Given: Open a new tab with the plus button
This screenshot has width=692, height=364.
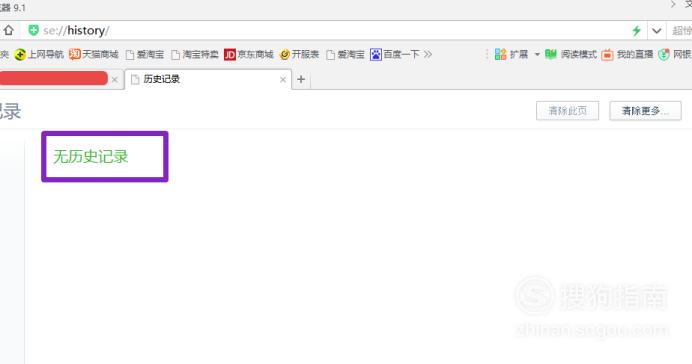Looking at the screenshot, I should pyautogui.click(x=301, y=79).
